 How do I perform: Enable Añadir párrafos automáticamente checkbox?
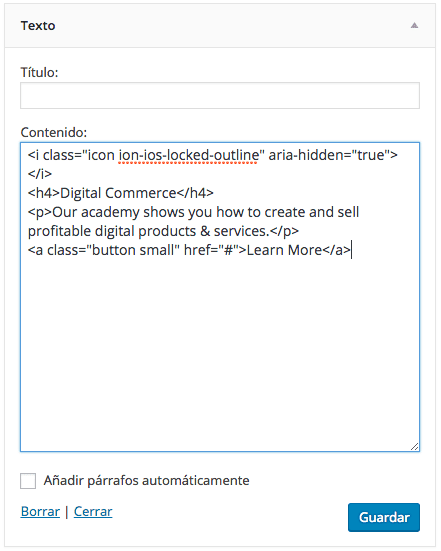28,481
